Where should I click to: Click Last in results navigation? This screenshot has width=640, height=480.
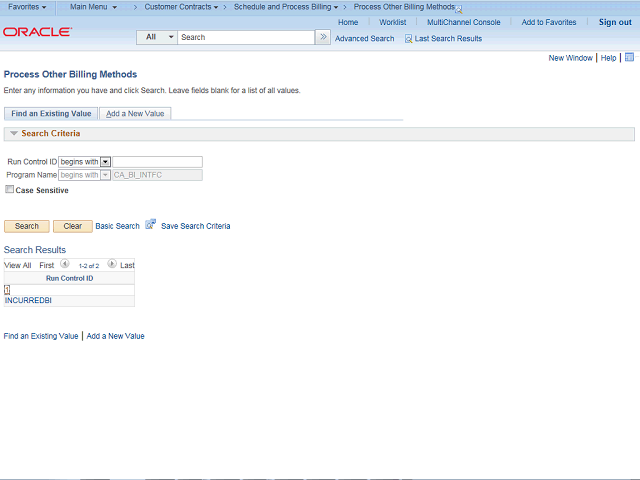point(127,265)
